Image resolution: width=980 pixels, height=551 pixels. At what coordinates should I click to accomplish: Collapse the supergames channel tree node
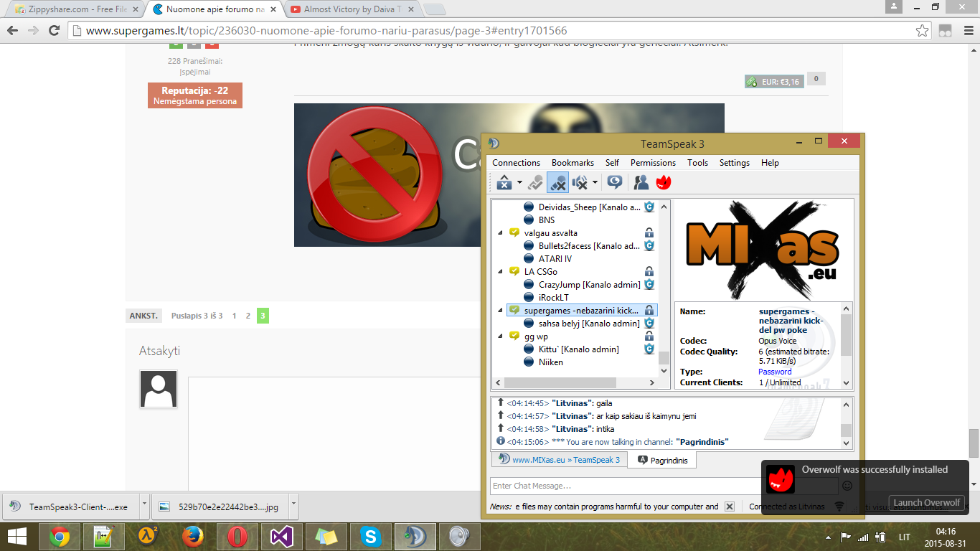point(501,311)
